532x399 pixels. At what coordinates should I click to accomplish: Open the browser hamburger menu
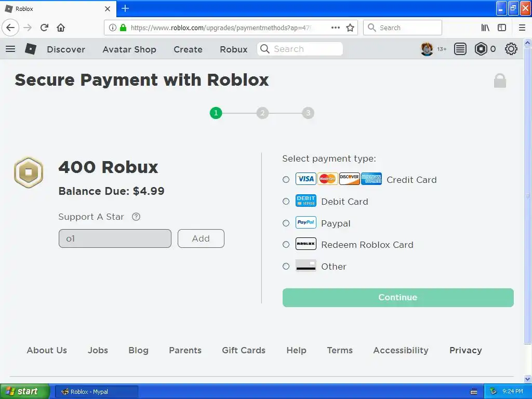[522, 28]
